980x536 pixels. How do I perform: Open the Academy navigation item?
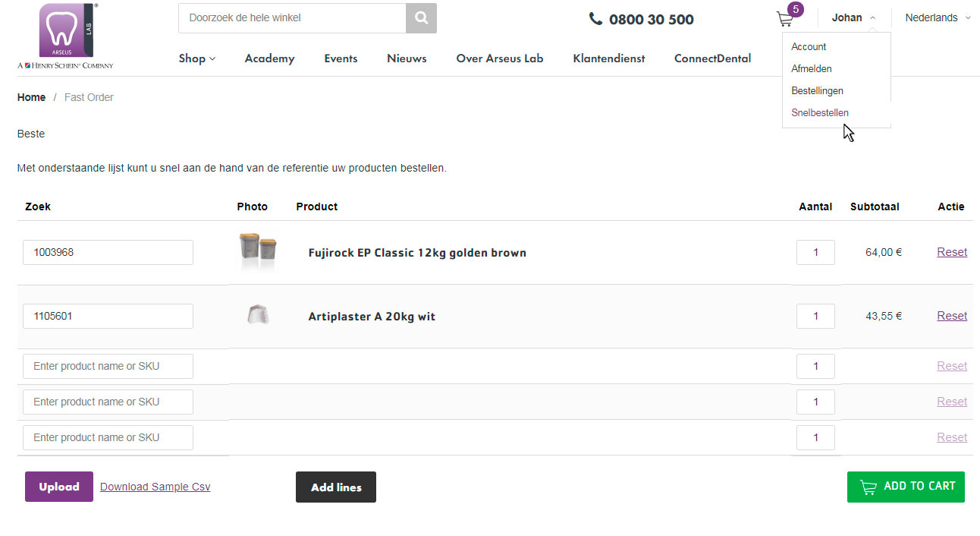coord(269,58)
